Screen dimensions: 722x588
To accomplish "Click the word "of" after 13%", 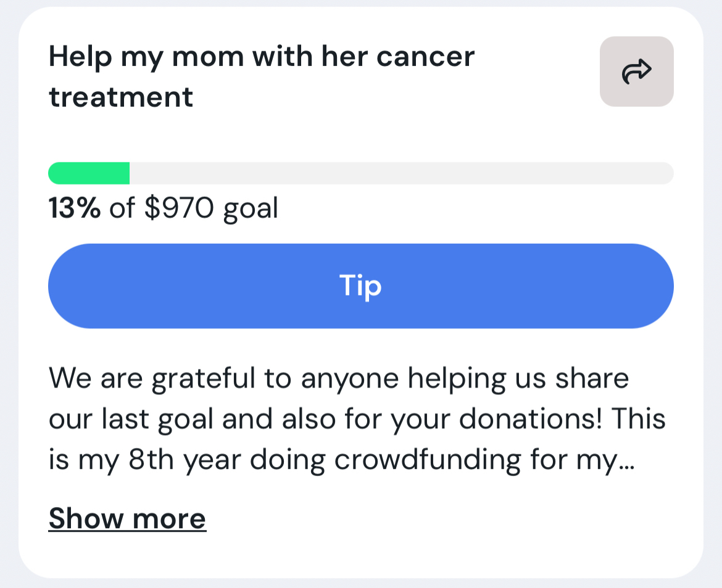I will [x=122, y=209].
